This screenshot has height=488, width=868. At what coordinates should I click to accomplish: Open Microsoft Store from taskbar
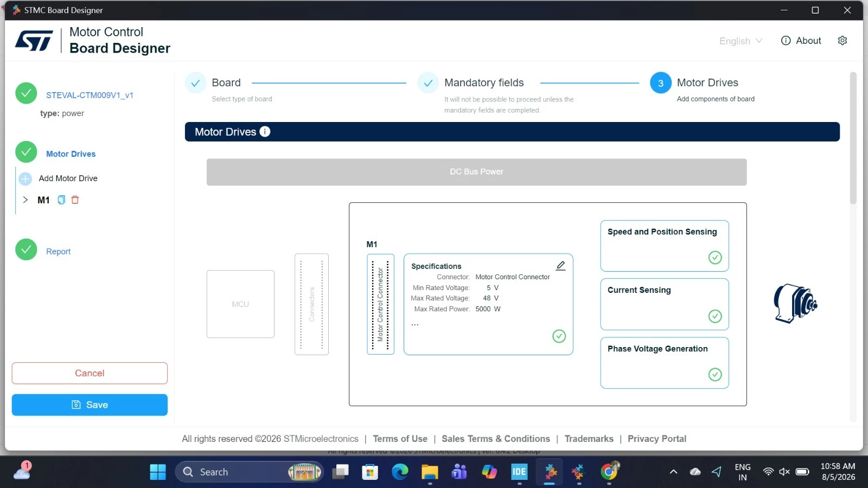pos(370,472)
